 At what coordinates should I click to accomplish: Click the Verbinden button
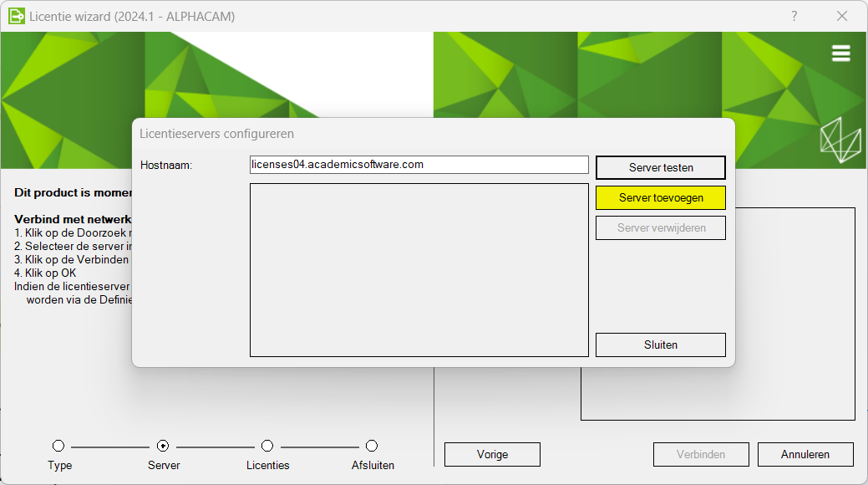[x=701, y=455]
